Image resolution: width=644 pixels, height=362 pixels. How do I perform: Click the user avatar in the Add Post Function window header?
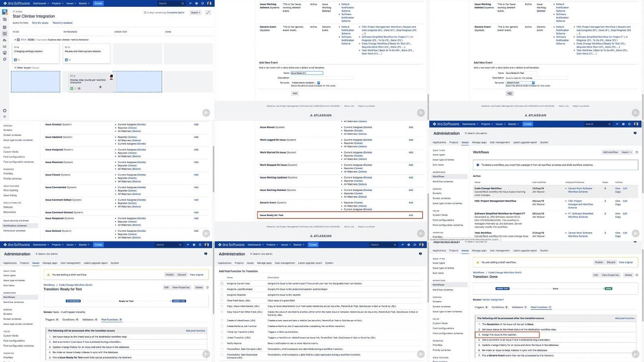click(x=421, y=245)
